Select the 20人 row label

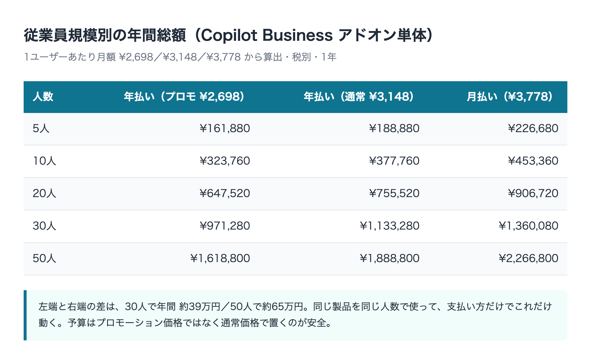click(44, 193)
